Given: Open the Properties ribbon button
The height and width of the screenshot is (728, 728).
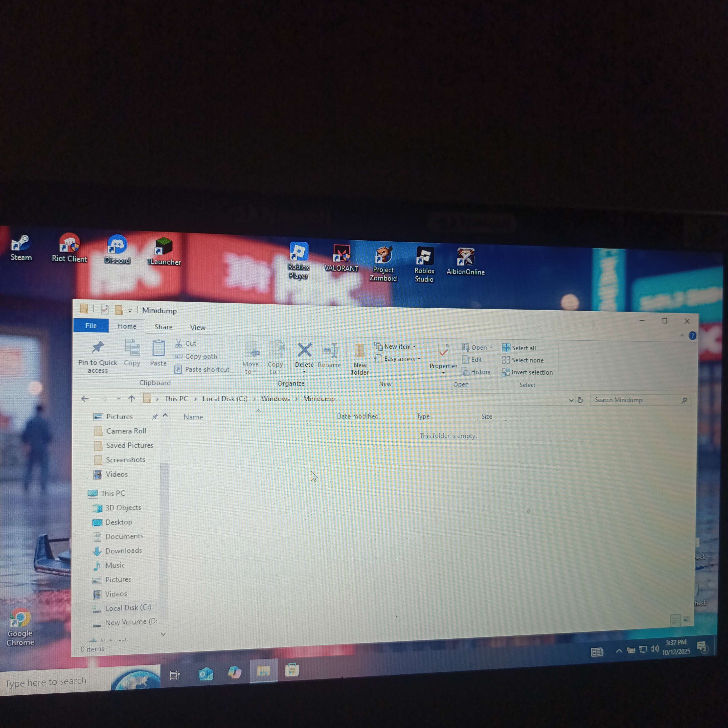Looking at the screenshot, I should (443, 352).
